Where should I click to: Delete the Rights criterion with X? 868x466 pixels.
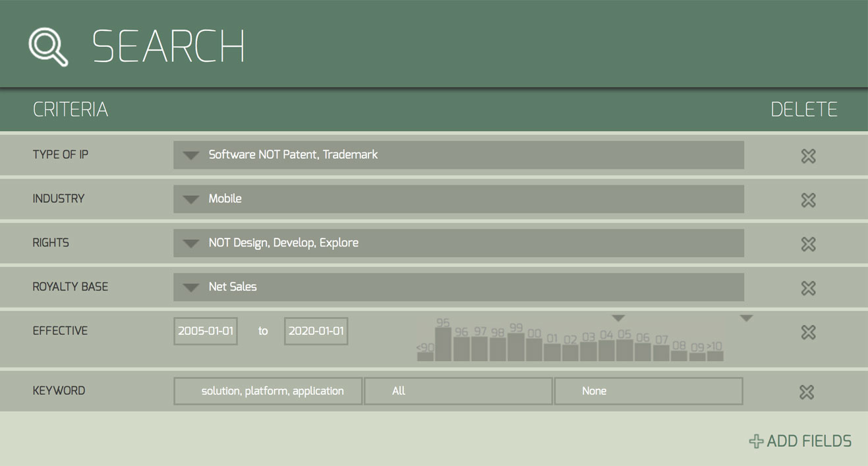[808, 244]
